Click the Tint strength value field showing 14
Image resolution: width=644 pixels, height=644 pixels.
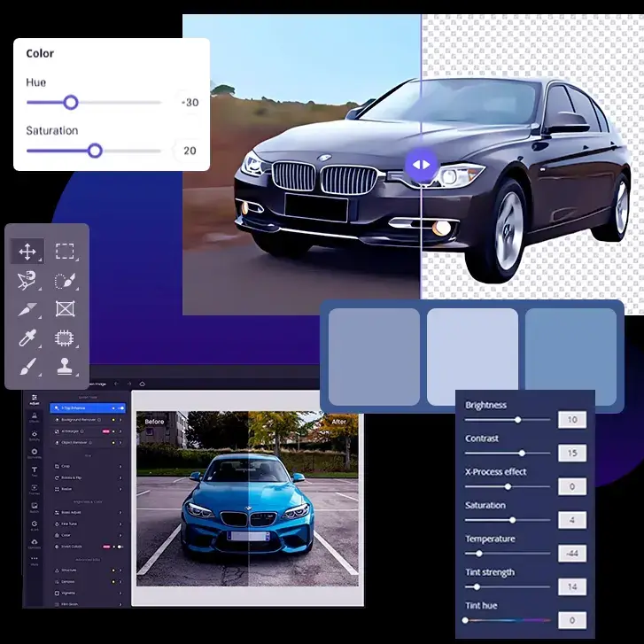point(572,587)
